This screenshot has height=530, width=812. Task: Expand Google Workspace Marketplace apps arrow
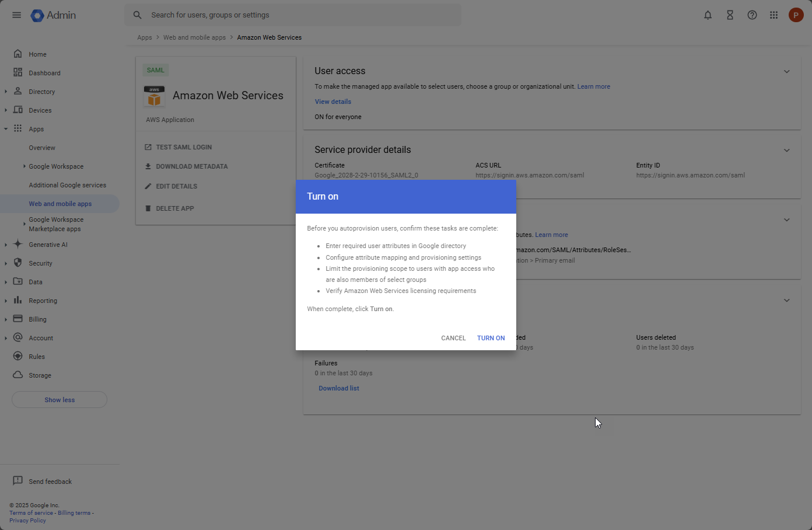click(24, 224)
